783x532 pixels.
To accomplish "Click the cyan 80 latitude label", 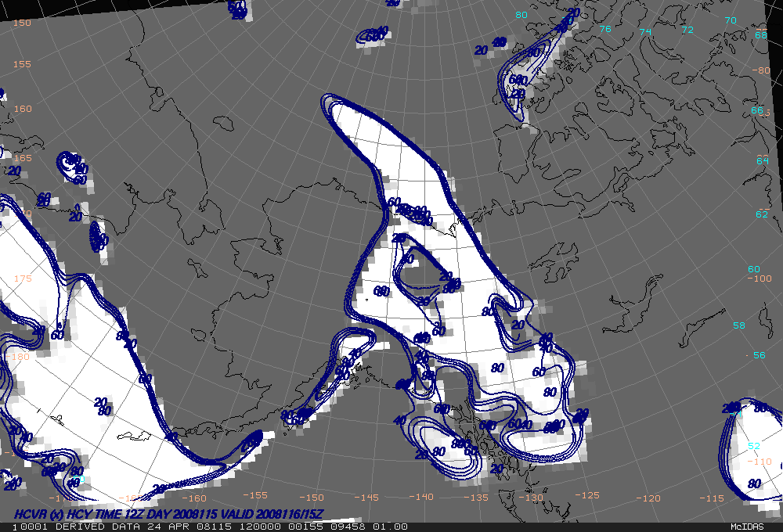I will coord(521,15).
